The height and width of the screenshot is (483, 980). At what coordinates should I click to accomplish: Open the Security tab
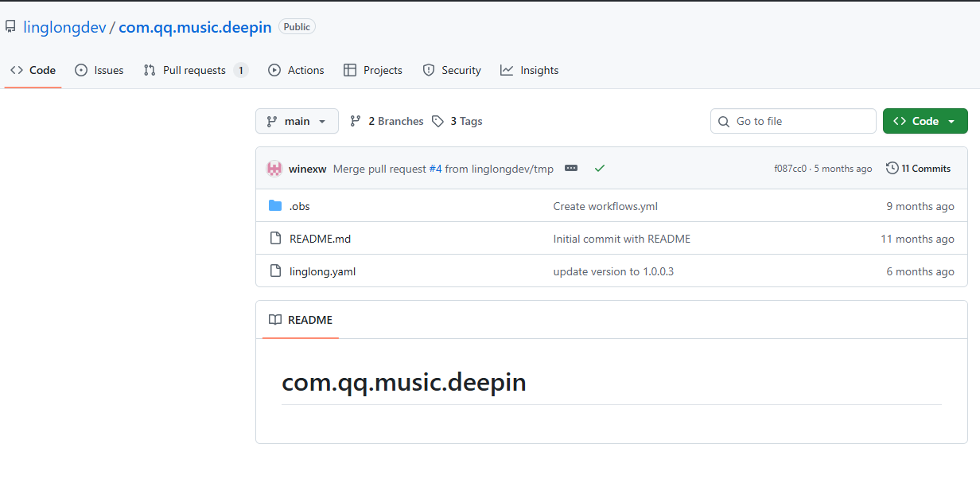[452, 70]
